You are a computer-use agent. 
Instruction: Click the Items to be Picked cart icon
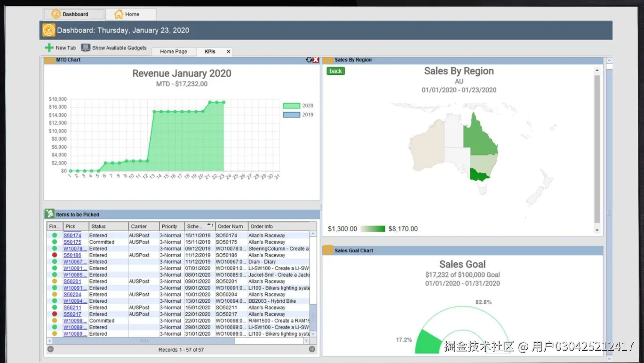[50, 214]
